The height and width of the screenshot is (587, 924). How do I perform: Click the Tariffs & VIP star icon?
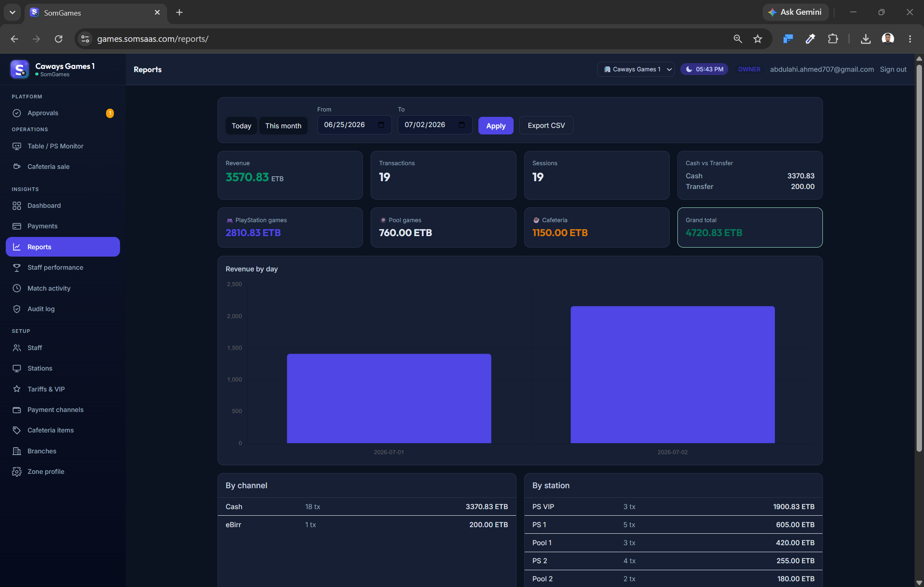pyautogui.click(x=17, y=389)
